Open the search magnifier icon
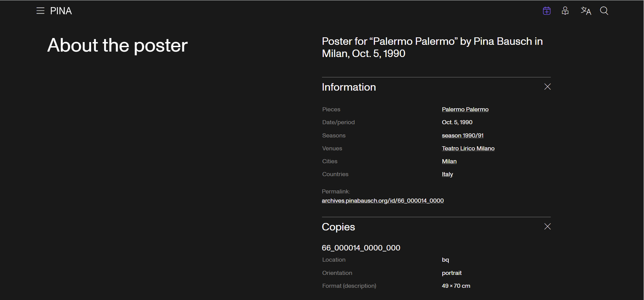This screenshot has height=300, width=644. tap(604, 11)
